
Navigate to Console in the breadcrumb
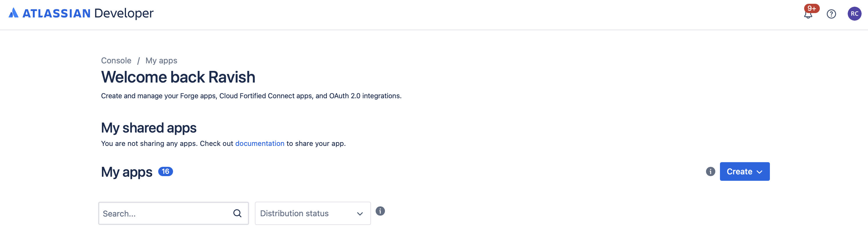116,60
